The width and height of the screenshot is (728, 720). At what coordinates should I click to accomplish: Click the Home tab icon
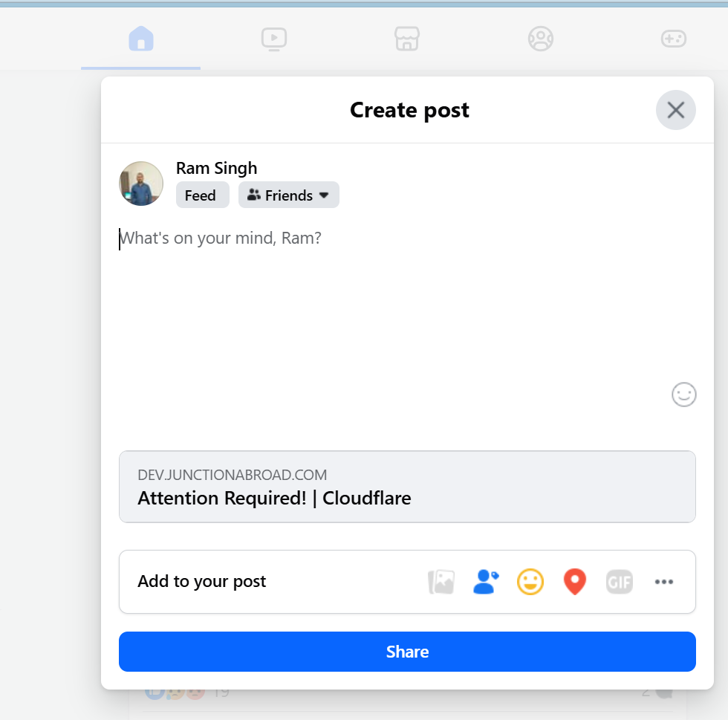point(140,38)
